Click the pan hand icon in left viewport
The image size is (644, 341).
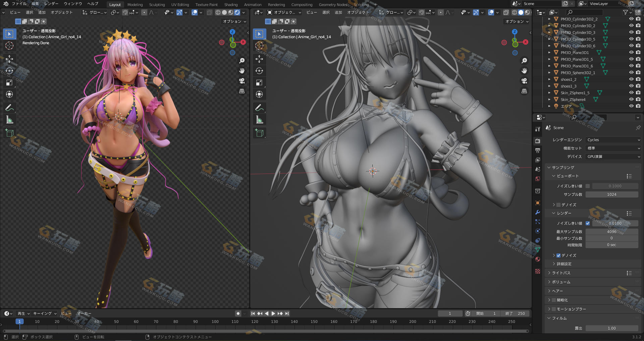click(x=241, y=71)
